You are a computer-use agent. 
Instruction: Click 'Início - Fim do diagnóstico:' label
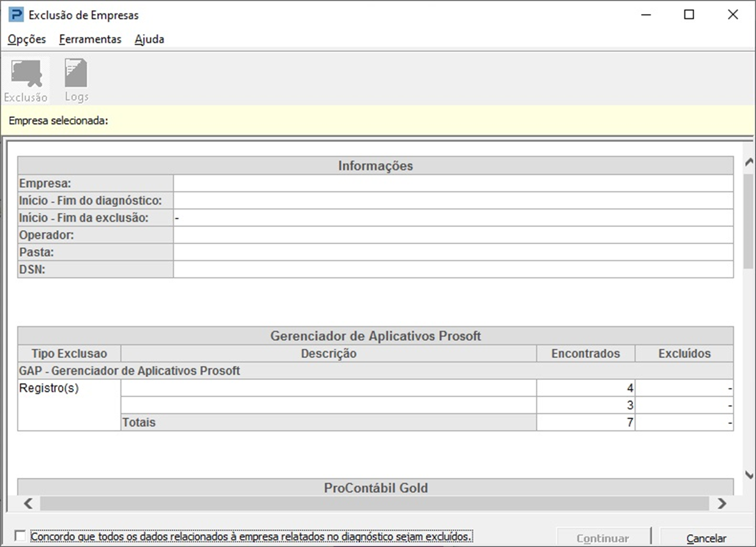coord(95,200)
